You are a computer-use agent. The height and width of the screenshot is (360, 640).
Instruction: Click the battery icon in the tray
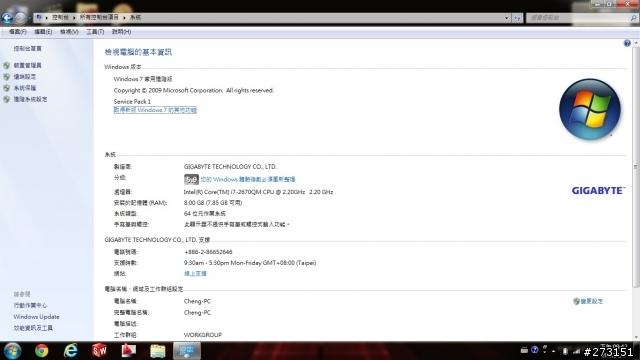[565, 351]
